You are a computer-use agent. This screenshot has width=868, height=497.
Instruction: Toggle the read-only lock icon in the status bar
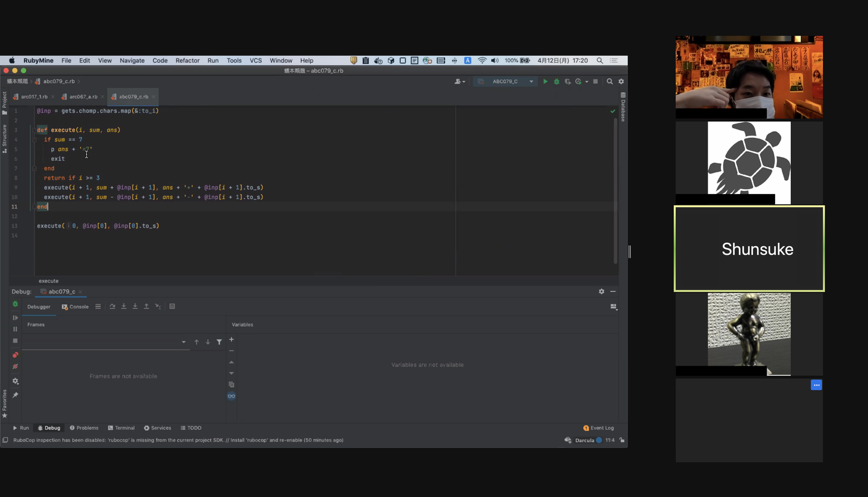click(621, 440)
